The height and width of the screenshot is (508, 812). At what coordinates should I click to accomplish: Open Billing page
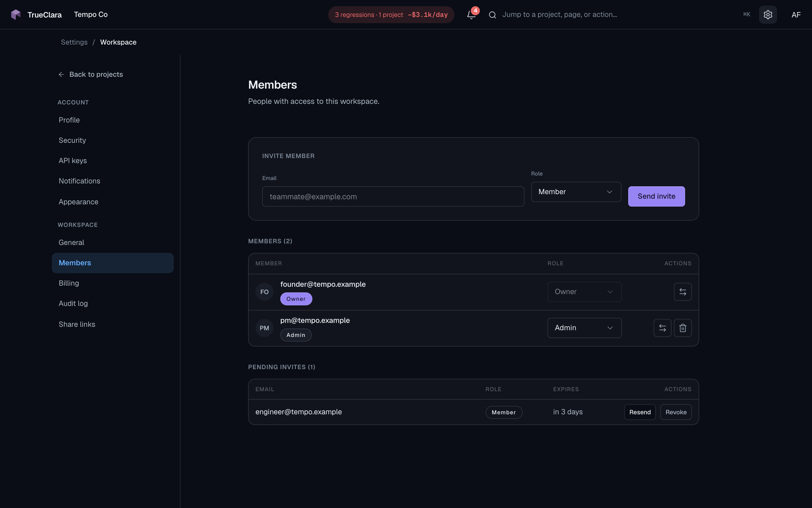(x=113, y=283)
